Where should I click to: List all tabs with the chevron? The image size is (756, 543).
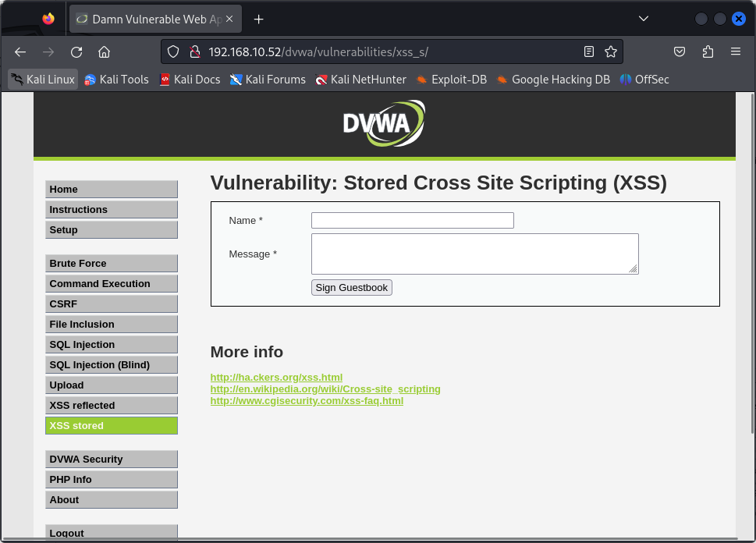pos(643,19)
